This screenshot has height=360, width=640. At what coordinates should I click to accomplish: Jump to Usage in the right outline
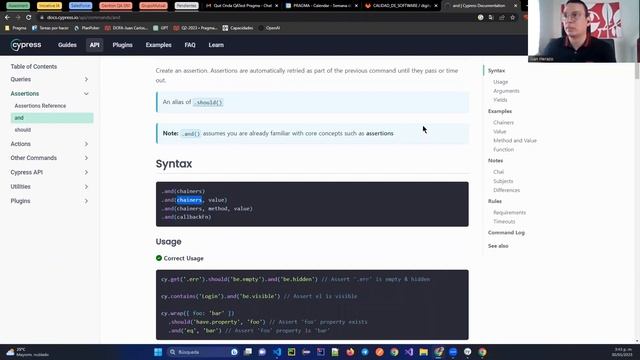[500, 82]
